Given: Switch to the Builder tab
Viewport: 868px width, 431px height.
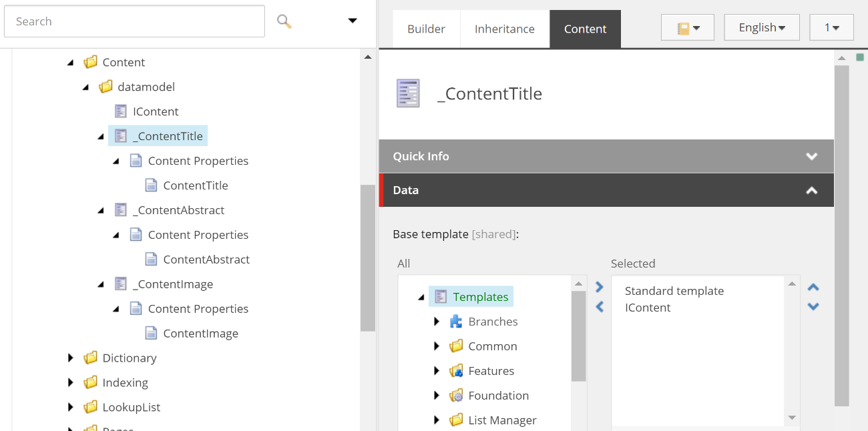Looking at the screenshot, I should (x=427, y=29).
